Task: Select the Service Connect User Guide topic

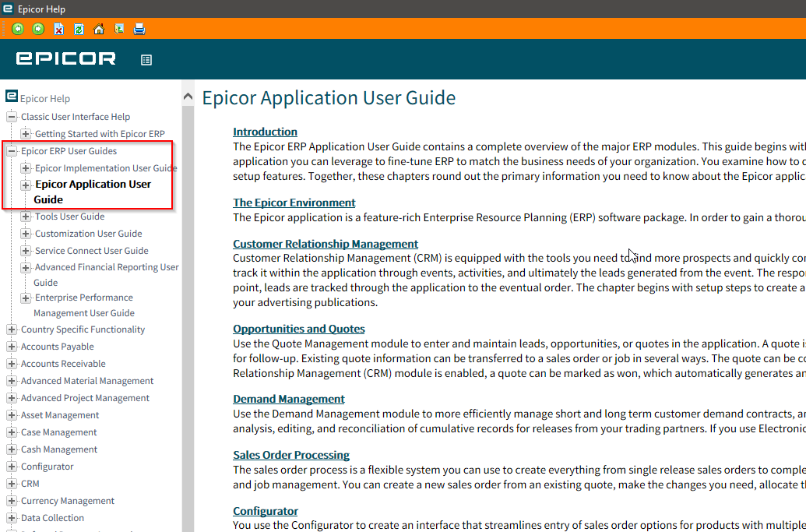Action: click(91, 251)
